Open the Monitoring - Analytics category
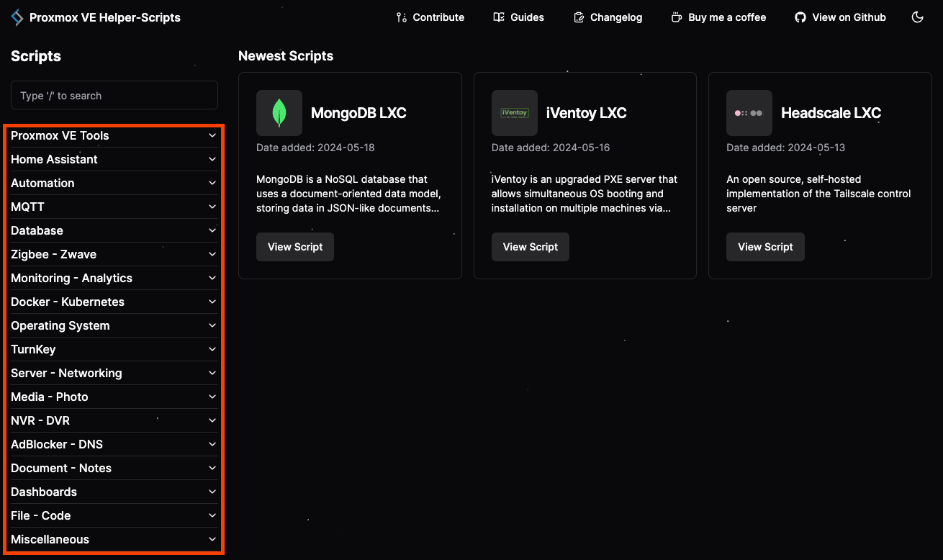Screen dimensions: 943x560 point(114,278)
